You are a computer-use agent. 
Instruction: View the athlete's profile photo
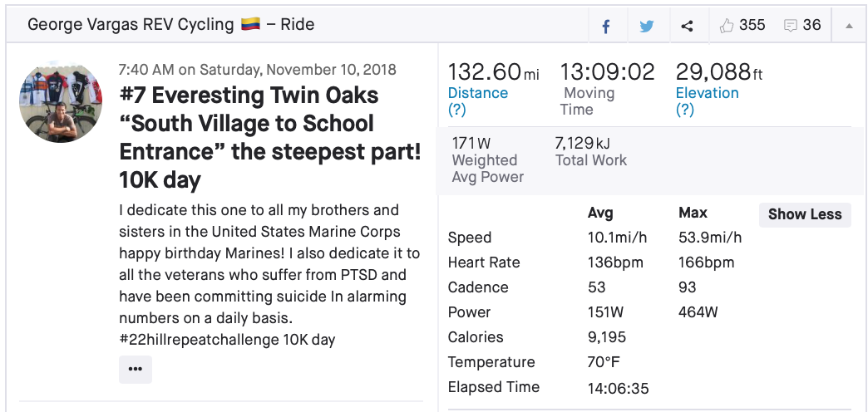(x=61, y=102)
